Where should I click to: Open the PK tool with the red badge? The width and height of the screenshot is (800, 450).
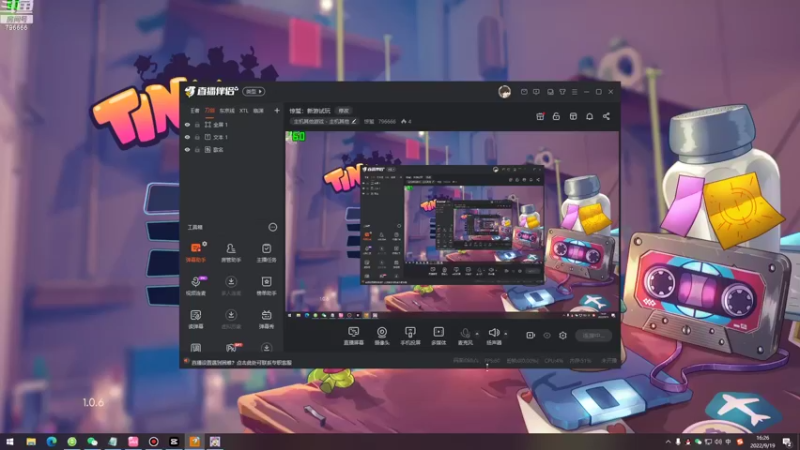pos(231,347)
